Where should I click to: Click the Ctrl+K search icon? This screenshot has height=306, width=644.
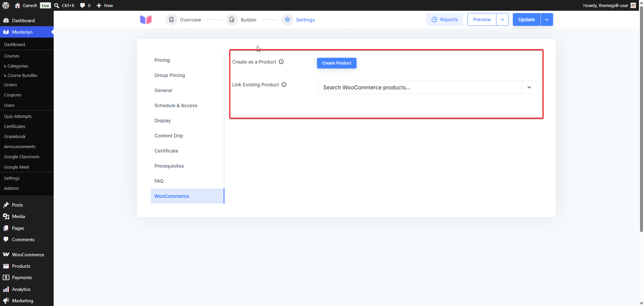click(x=57, y=6)
